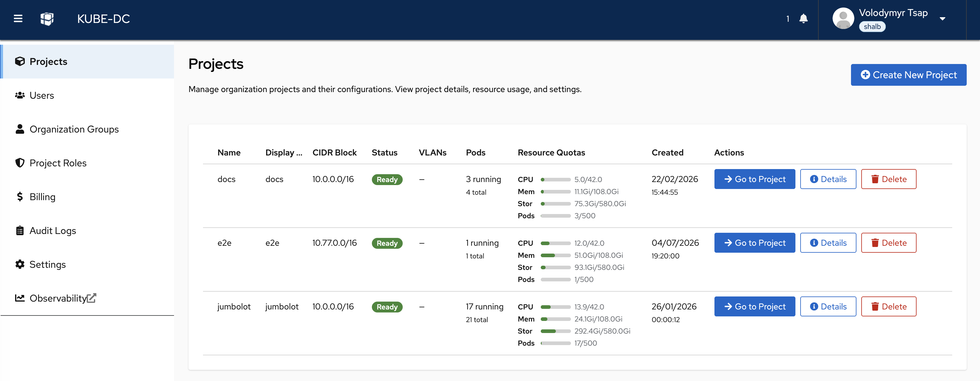Click the Project Roles shield icon
This screenshot has height=381, width=980.
click(20, 163)
